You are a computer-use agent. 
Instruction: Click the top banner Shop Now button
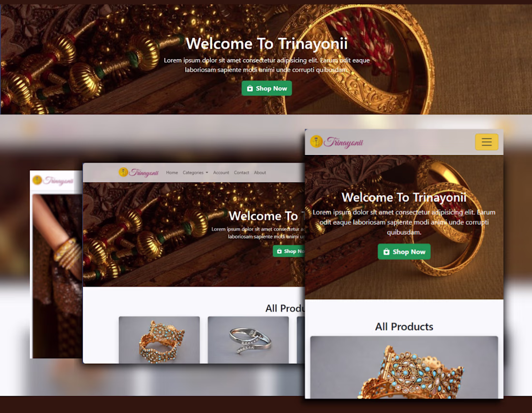[266, 88]
